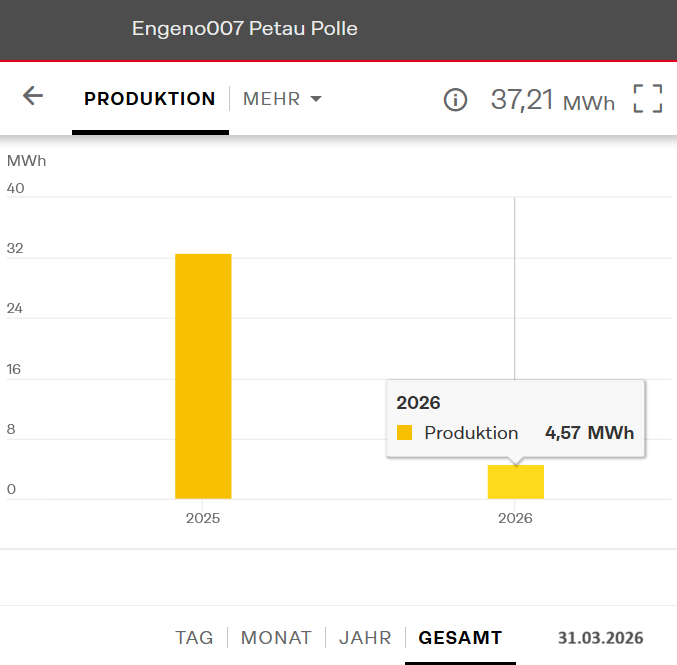Select the GESAMT view

click(460, 637)
